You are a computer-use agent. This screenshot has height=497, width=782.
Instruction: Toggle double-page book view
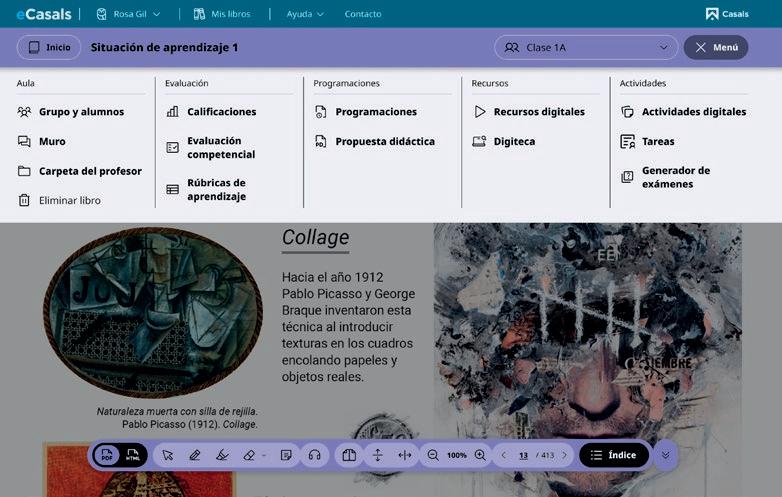349,455
